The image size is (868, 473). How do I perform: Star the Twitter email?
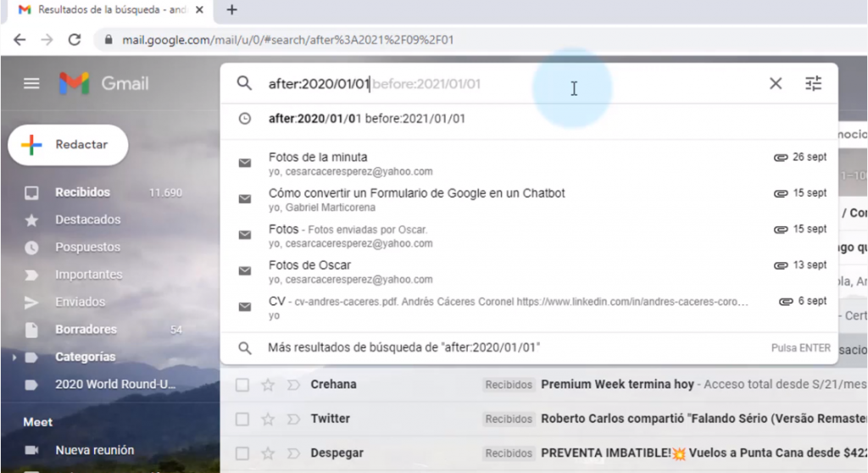(268, 419)
